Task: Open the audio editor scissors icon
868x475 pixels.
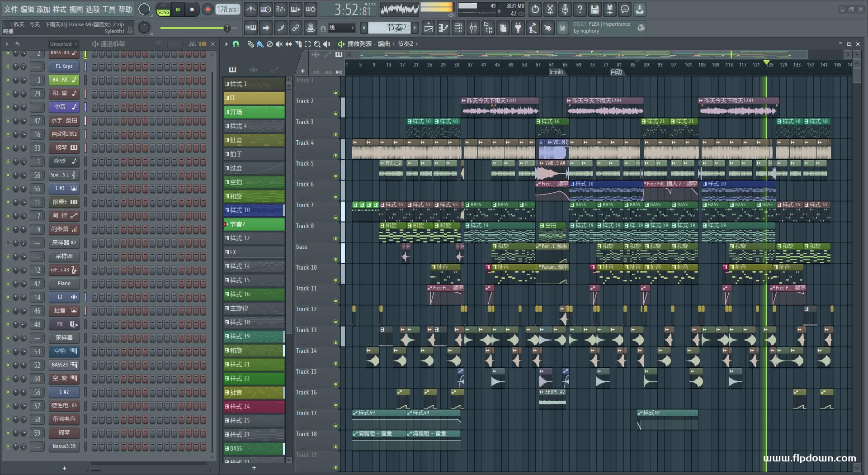Action: [550, 9]
